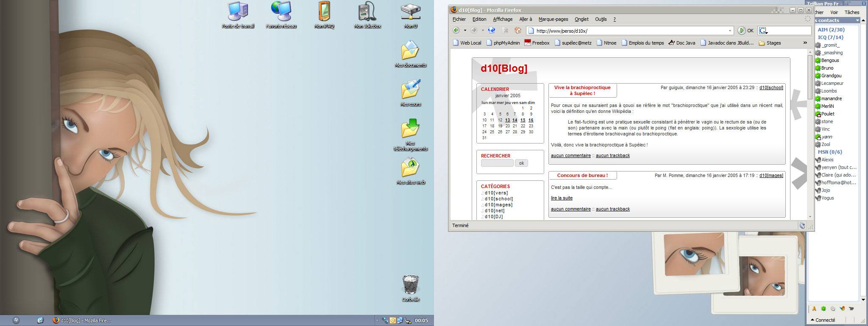Open the Connecté status menu in Trillian
The height and width of the screenshot is (326, 868).
(823, 320)
